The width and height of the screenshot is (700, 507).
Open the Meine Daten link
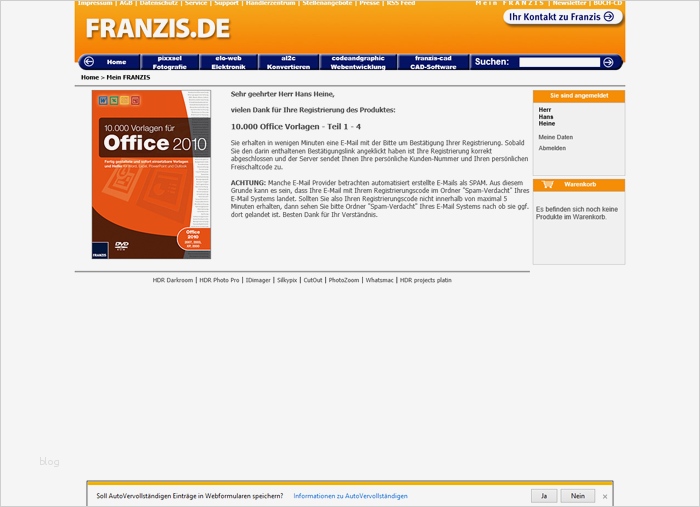[x=555, y=137]
